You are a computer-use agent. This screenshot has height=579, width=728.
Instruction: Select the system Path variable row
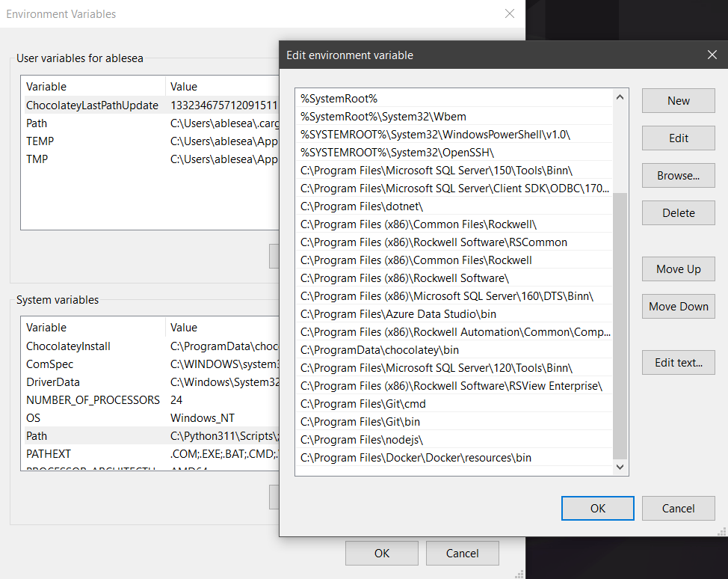click(x=150, y=436)
